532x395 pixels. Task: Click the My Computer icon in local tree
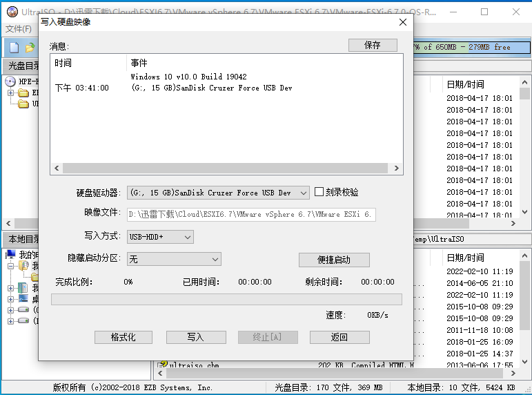coord(10,254)
